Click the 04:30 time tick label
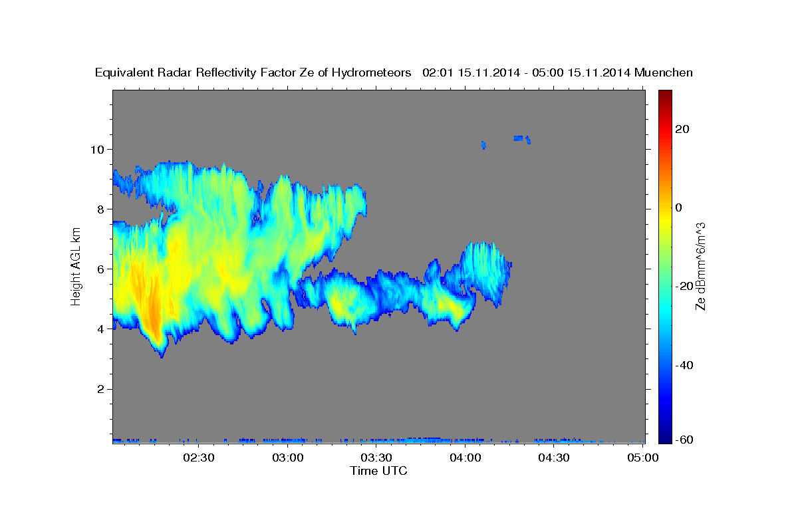 pos(554,458)
